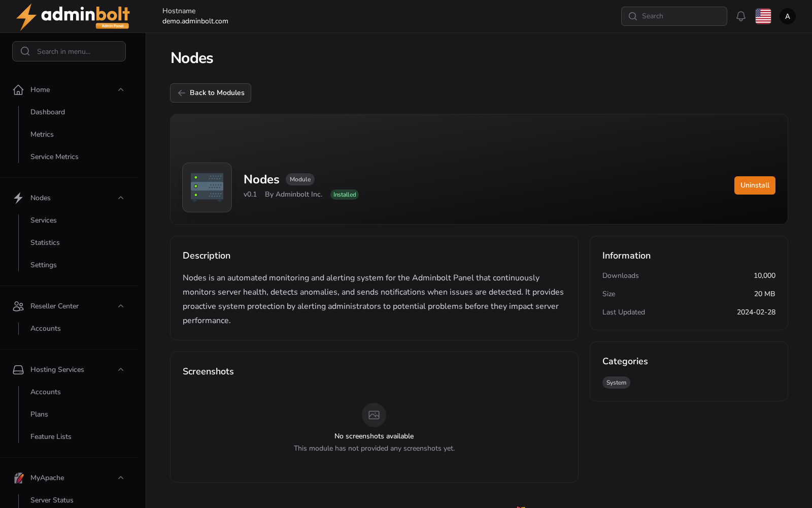Open Nodes Statistics page

45,243
